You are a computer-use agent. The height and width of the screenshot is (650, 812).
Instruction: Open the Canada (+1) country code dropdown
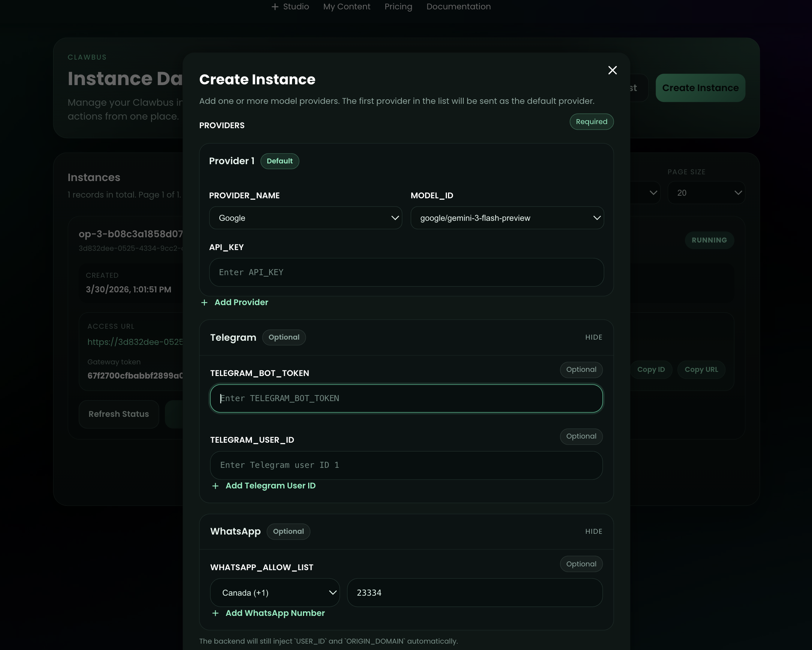(x=274, y=592)
